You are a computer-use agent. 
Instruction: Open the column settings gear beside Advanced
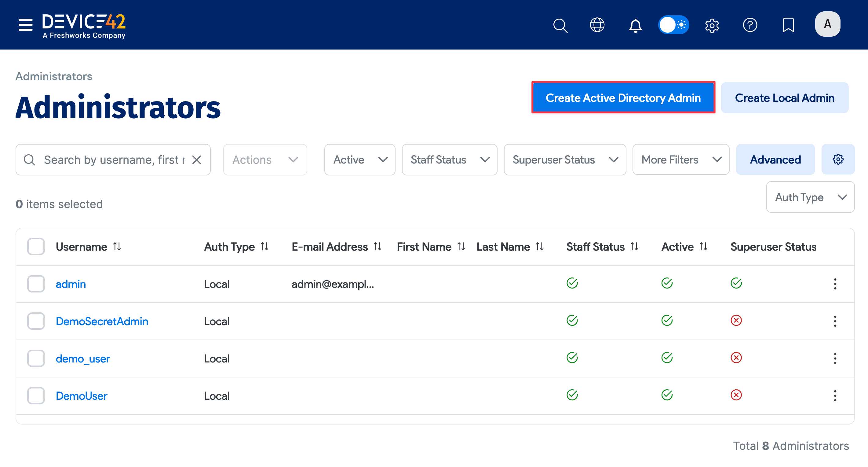coord(838,160)
